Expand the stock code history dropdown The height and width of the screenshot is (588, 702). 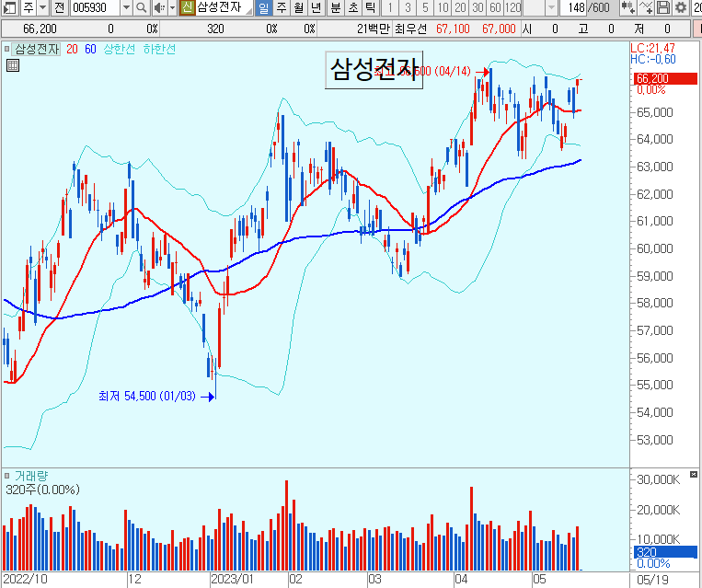pos(127,7)
